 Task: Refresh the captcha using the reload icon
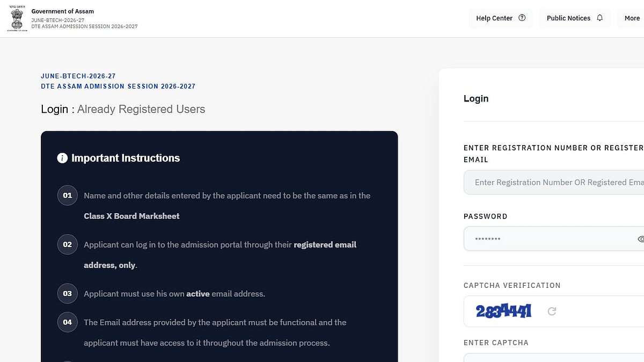552,311
